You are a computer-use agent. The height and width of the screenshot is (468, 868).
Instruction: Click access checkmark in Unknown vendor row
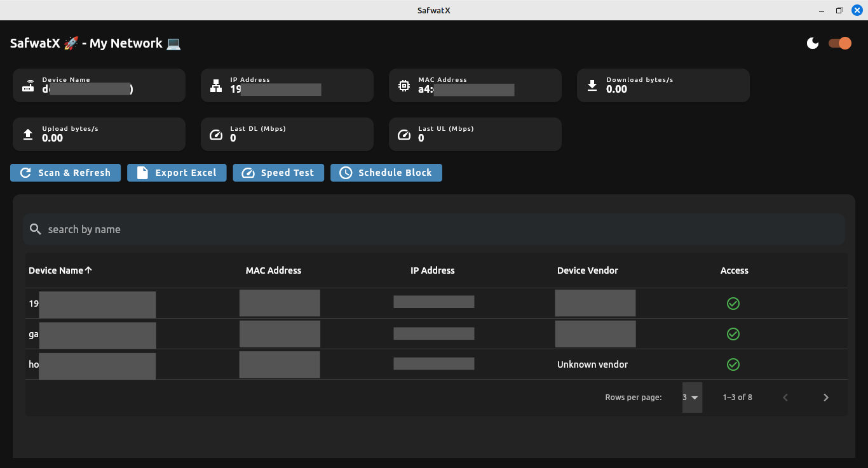pyautogui.click(x=733, y=364)
